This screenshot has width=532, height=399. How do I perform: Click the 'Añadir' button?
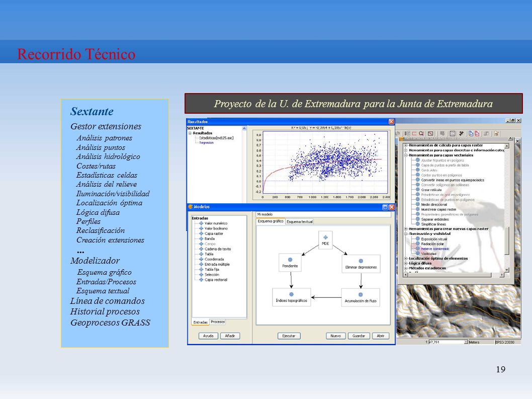[230, 336]
